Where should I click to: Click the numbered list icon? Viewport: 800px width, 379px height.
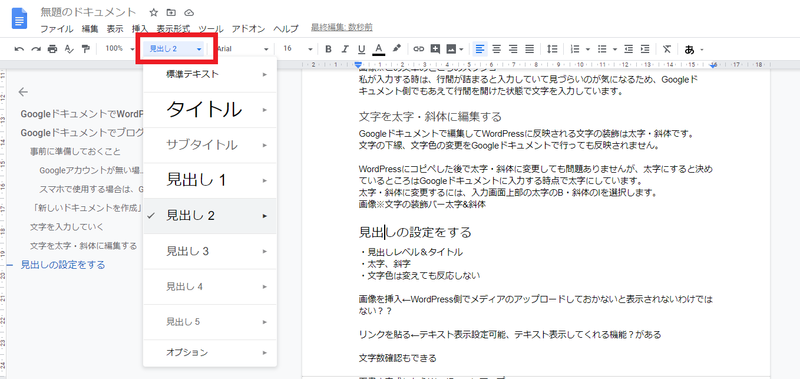click(575, 49)
